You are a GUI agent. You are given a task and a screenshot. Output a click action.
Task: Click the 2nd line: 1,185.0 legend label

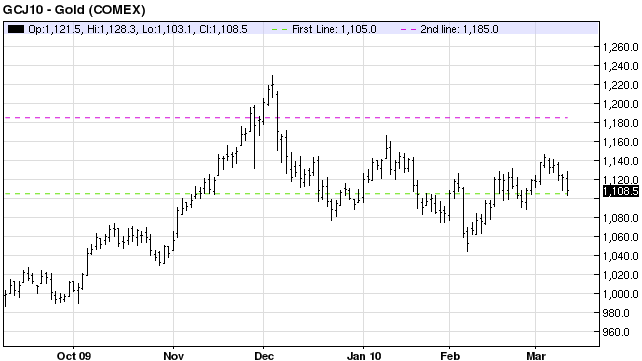click(459, 29)
